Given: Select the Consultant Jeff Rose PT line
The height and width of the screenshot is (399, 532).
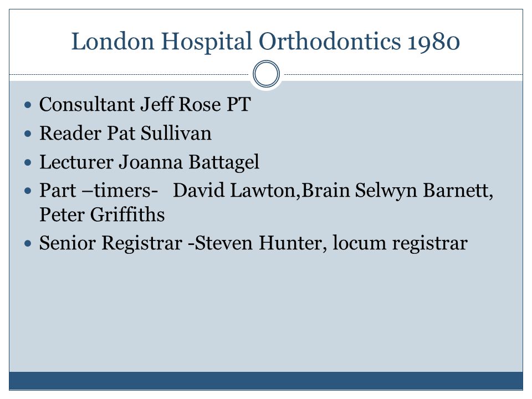Looking at the screenshot, I should pos(145,104).
